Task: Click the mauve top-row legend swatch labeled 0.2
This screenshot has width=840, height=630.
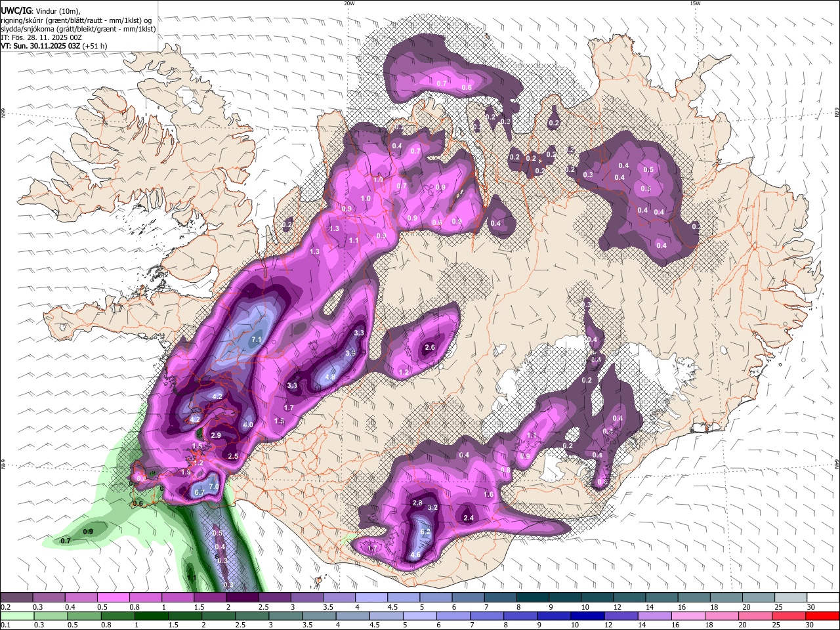Action: click(16, 598)
